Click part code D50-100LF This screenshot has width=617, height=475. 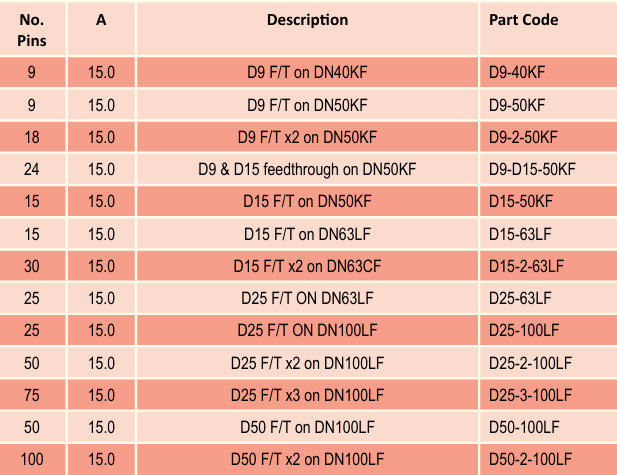[524, 427]
